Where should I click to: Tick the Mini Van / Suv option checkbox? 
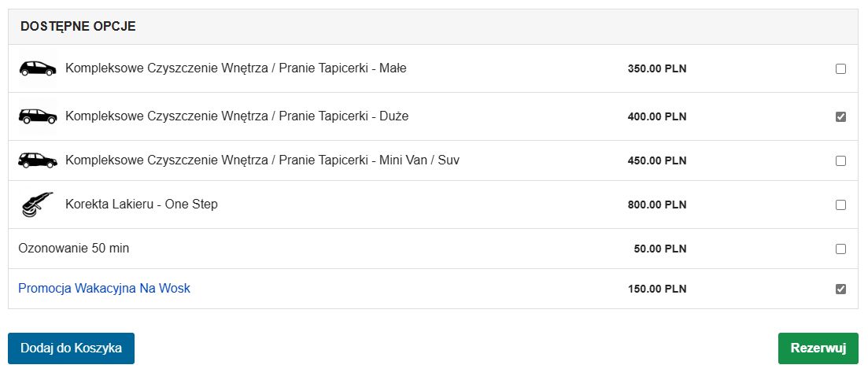pyautogui.click(x=840, y=160)
